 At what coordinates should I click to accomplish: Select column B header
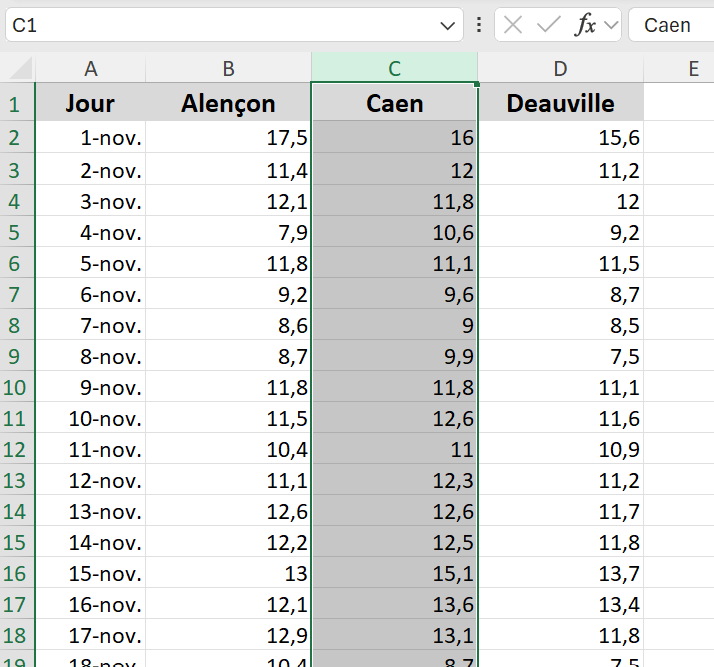coord(229,68)
